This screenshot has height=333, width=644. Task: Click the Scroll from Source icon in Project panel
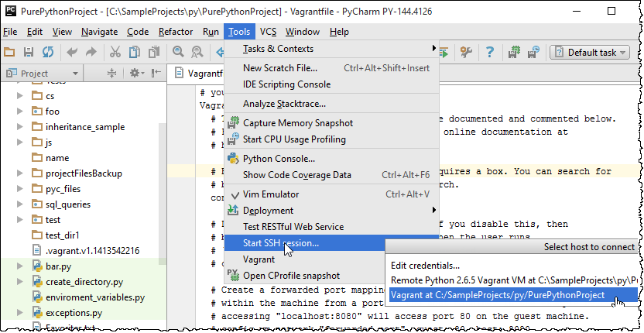(x=111, y=74)
